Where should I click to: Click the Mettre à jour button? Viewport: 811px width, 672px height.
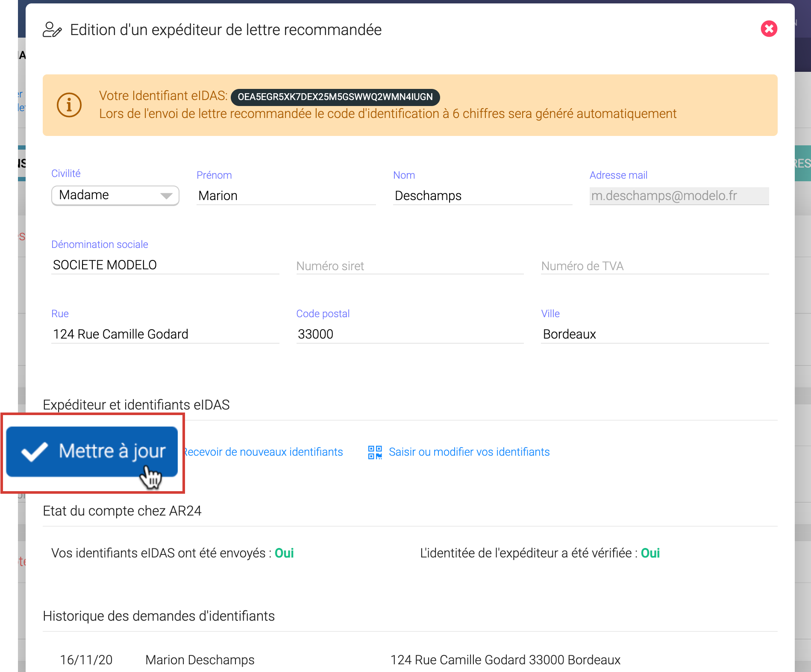coord(92,451)
